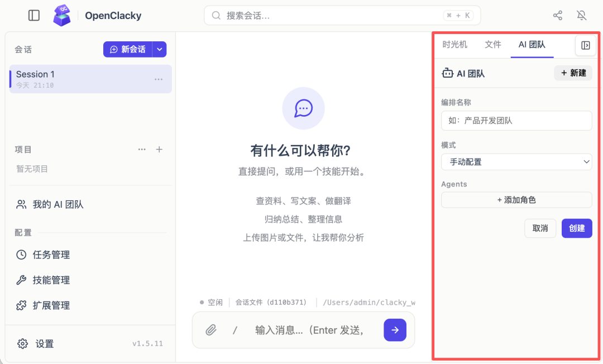This screenshot has width=603, height=364.
Task: Click the paperclip attachment icon
Action: tap(210, 330)
